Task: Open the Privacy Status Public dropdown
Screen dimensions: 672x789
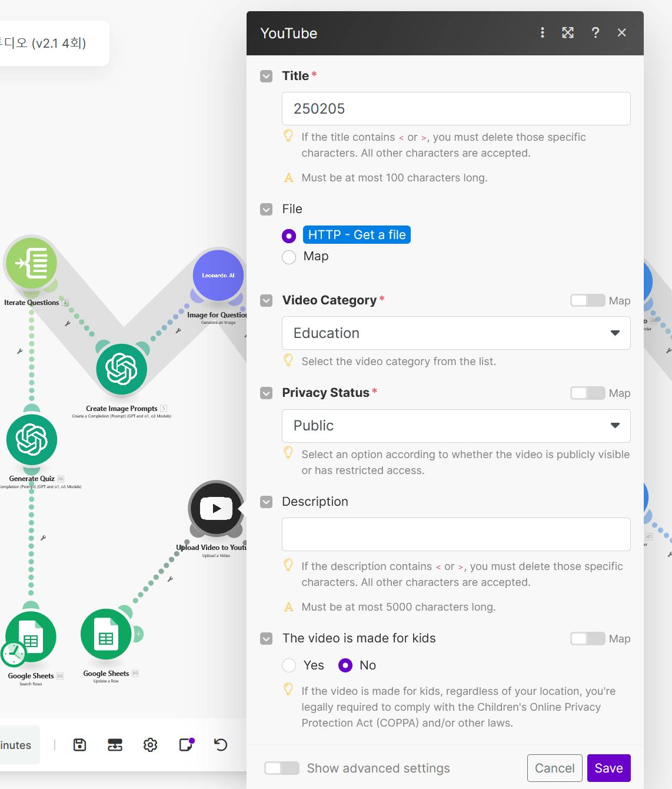Action: [456, 426]
